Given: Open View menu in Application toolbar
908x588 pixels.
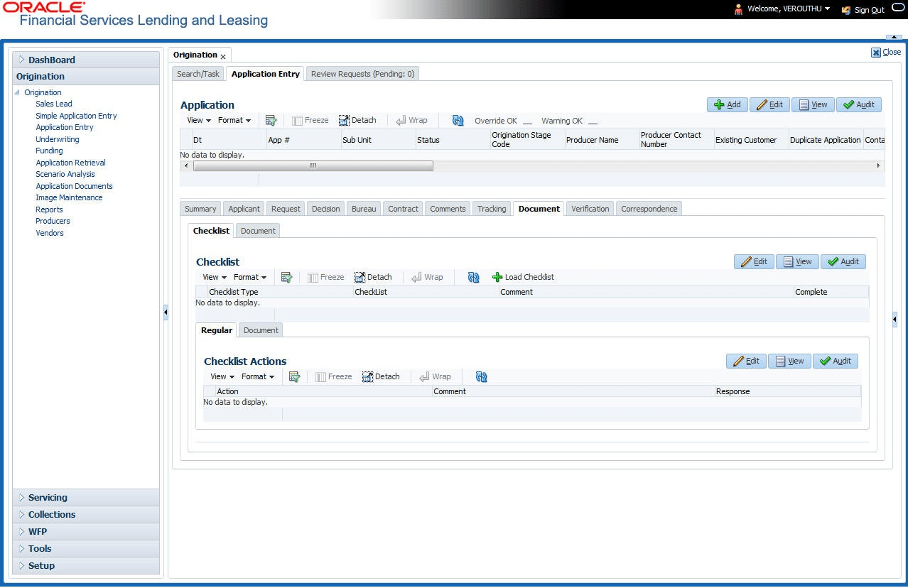Looking at the screenshot, I should [199, 121].
